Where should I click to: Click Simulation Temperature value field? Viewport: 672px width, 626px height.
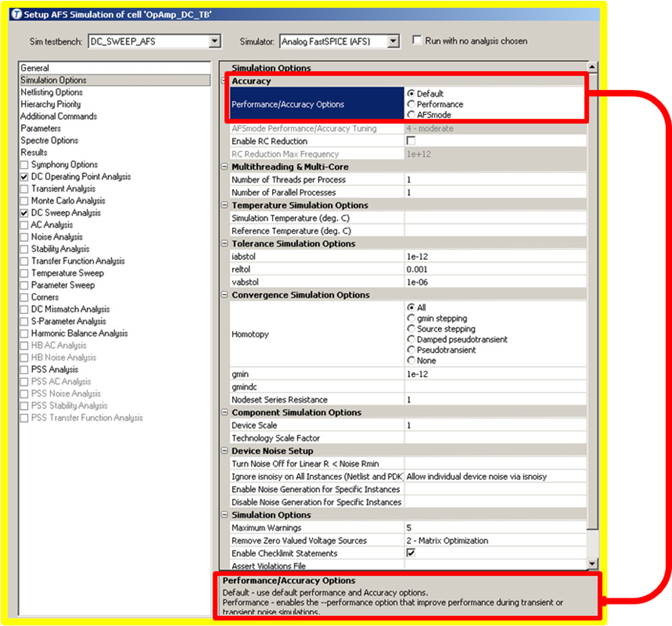(x=495, y=218)
